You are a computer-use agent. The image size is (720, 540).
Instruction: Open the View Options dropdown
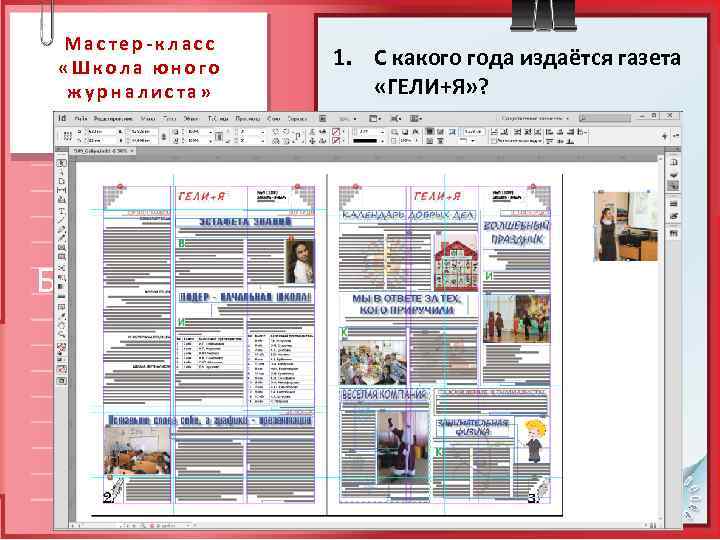376,118
